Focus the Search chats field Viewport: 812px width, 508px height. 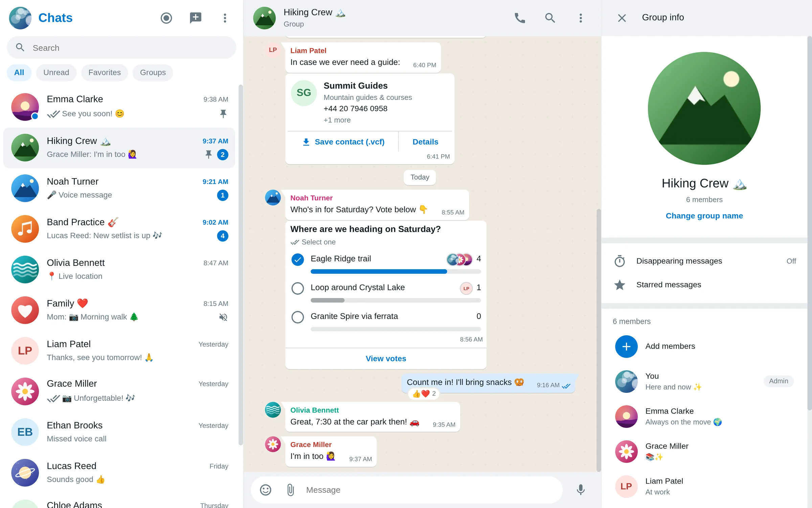tap(121, 48)
